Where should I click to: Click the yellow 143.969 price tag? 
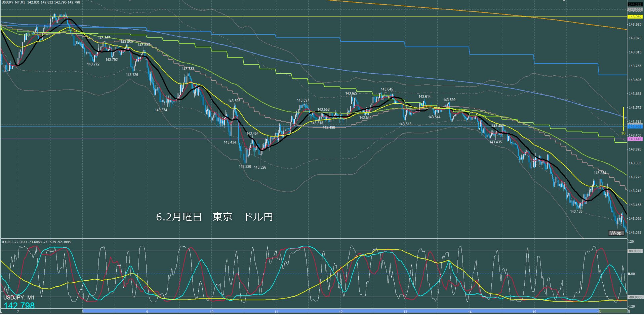coord(635,17)
